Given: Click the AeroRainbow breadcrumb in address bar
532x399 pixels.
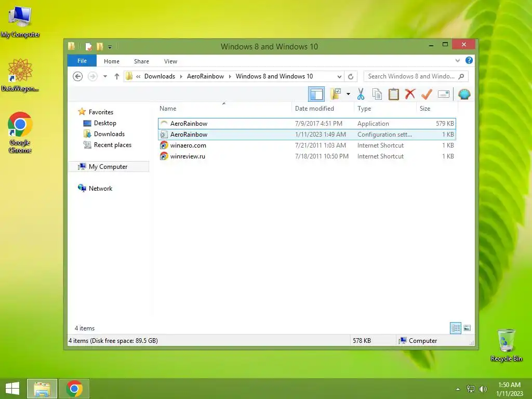Looking at the screenshot, I should [205, 76].
